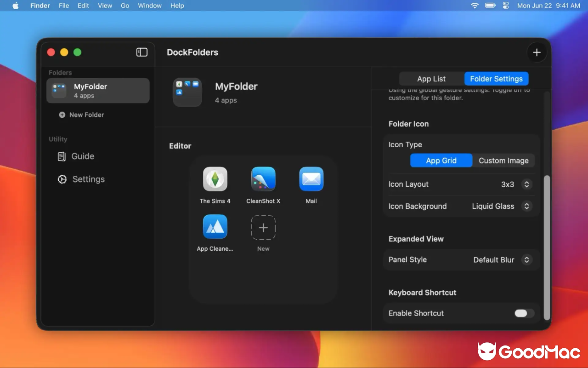Click the Icon Type label
This screenshot has height=368, width=588.
[405, 144]
